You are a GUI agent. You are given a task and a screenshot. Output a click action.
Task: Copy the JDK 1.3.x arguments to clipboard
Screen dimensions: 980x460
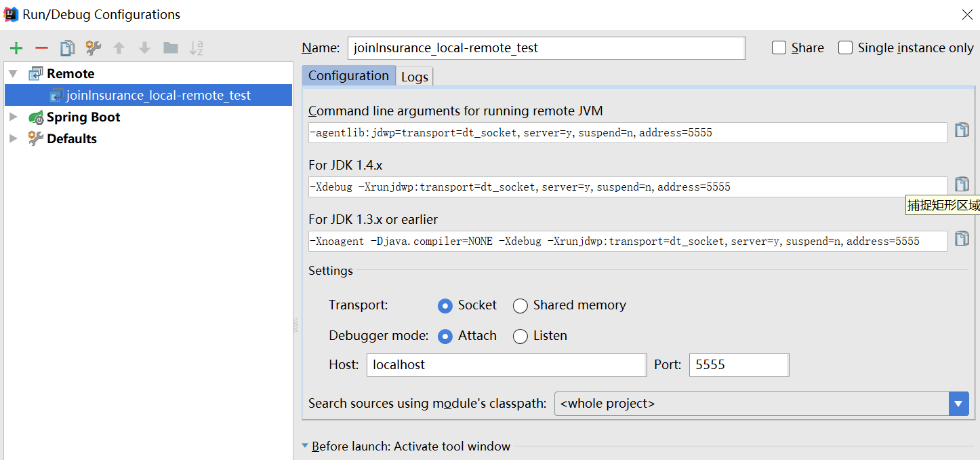(962, 239)
